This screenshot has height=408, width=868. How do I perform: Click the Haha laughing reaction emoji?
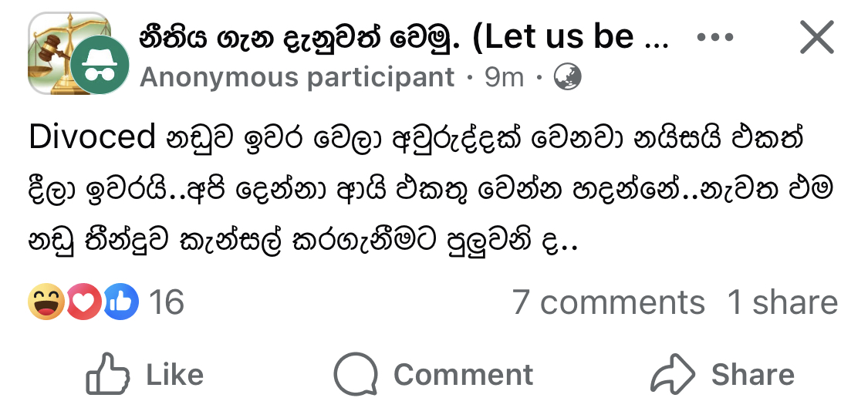tap(46, 302)
